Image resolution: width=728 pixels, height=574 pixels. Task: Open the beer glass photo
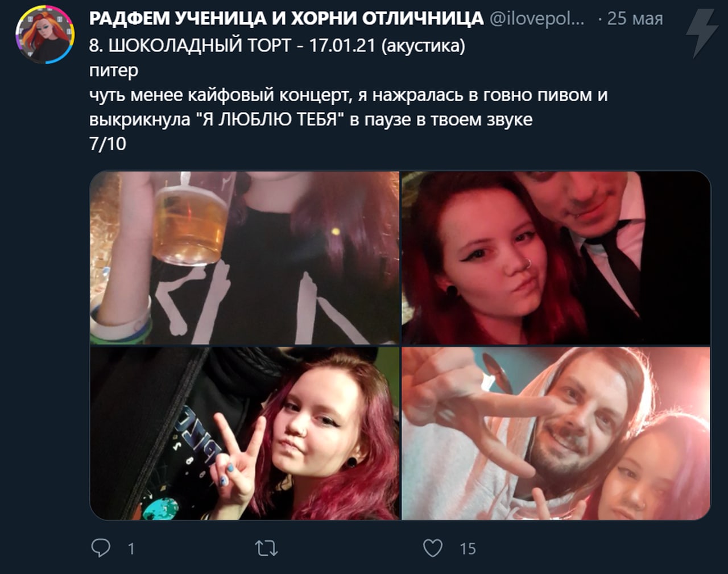245,257
